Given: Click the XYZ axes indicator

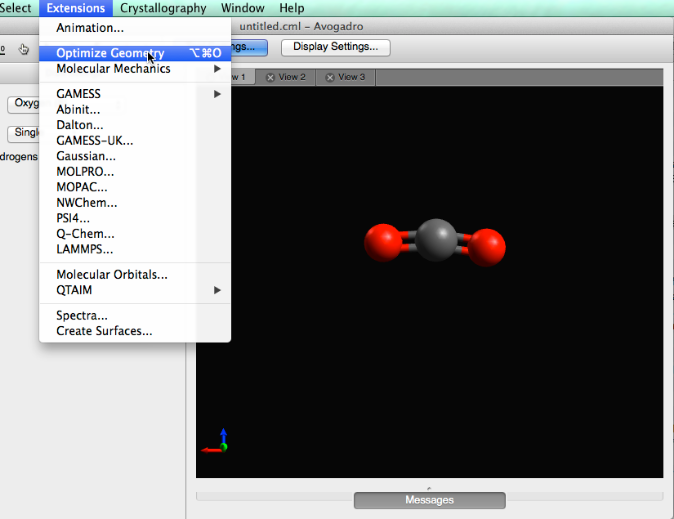Looking at the screenshot, I should pyautogui.click(x=216, y=443).
